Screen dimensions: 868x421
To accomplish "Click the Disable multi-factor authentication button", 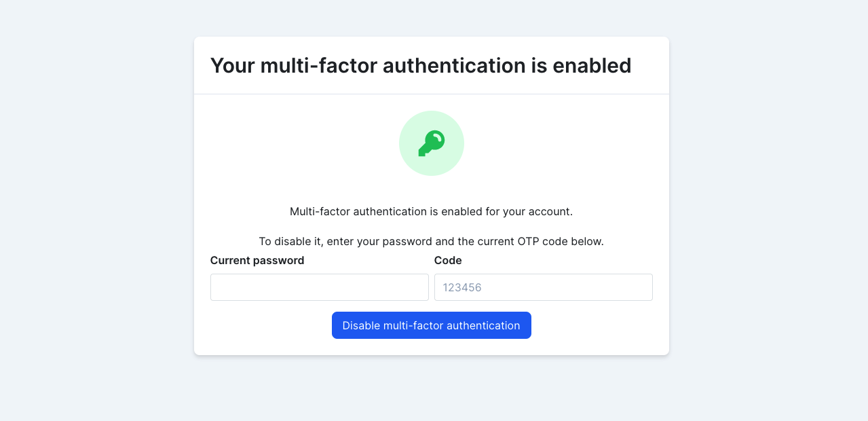I will pyautogui.click(x=431, y=325).
